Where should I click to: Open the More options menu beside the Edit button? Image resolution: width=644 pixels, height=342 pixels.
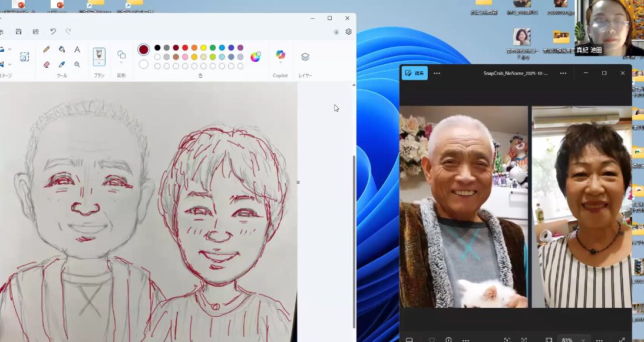(x=437, y=73)
